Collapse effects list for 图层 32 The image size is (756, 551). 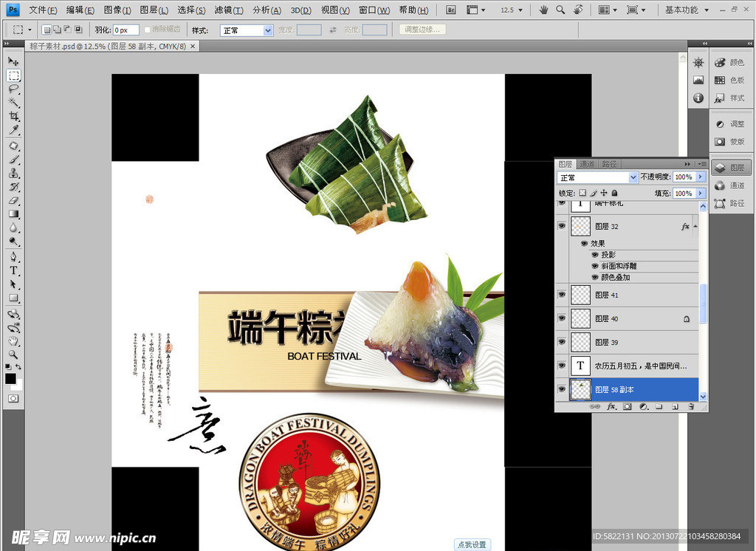[695, 226]
